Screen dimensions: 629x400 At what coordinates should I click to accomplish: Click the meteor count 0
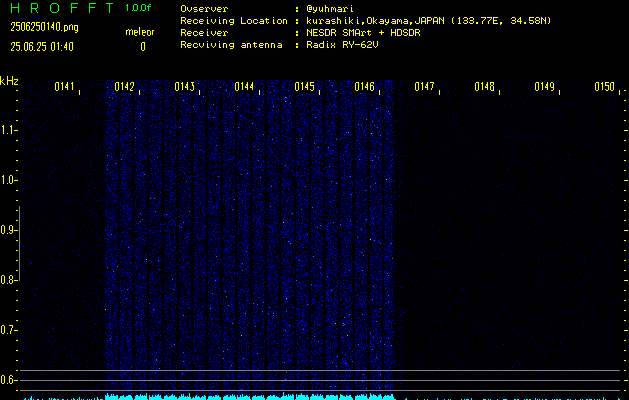(x=143, y=47)
